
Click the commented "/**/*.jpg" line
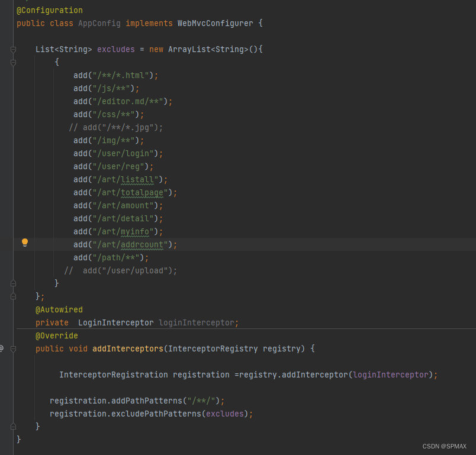click(x=116, y=127)
